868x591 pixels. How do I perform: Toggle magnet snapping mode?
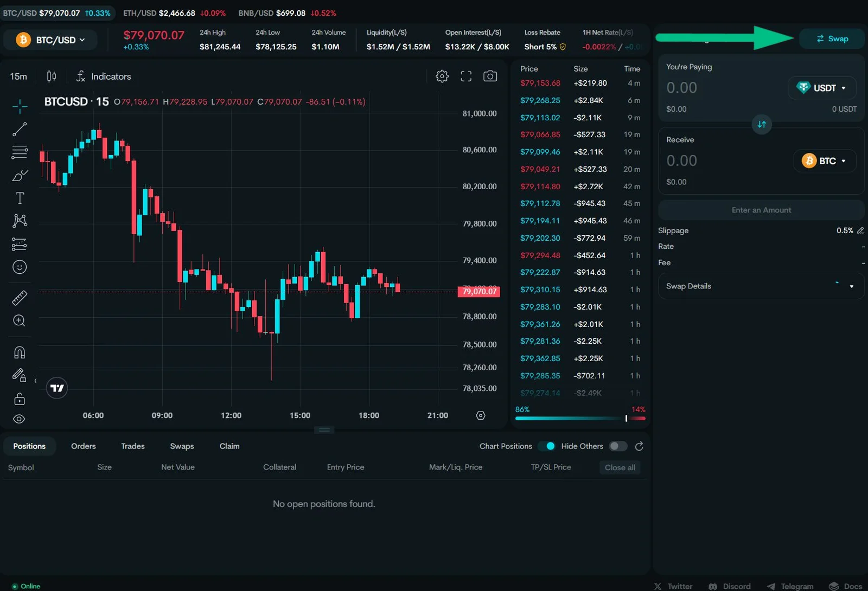(20, 352)
